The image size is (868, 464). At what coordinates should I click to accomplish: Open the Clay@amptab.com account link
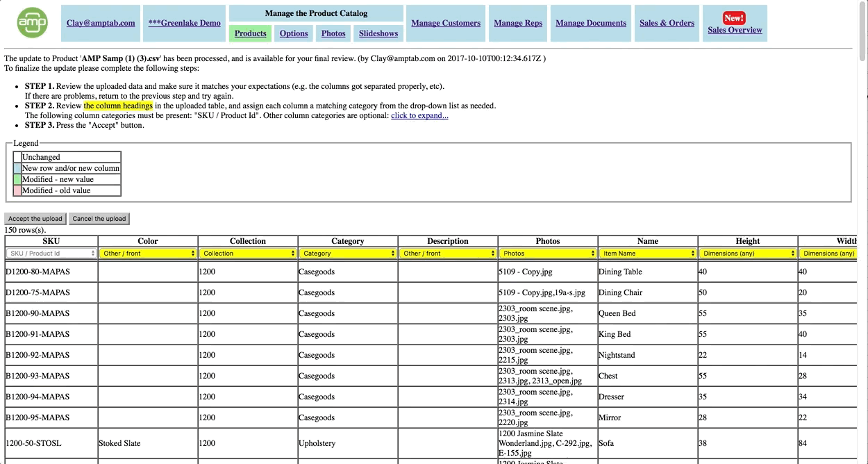pos(101,23)
